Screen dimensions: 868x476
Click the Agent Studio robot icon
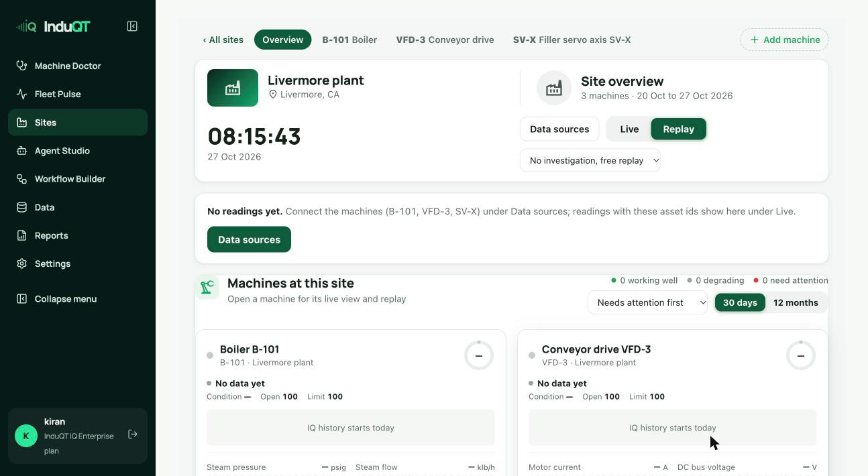coord(22,151)
